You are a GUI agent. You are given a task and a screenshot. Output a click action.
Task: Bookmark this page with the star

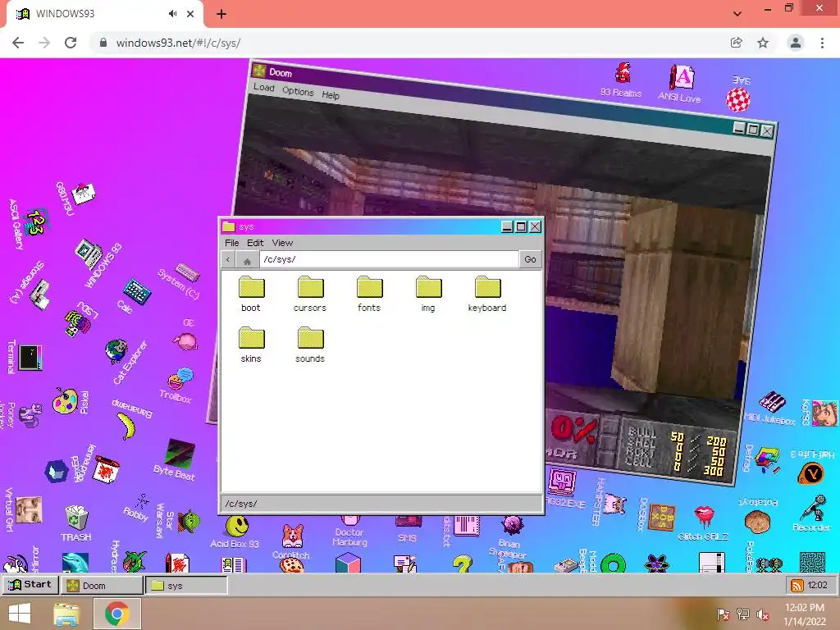763,43
